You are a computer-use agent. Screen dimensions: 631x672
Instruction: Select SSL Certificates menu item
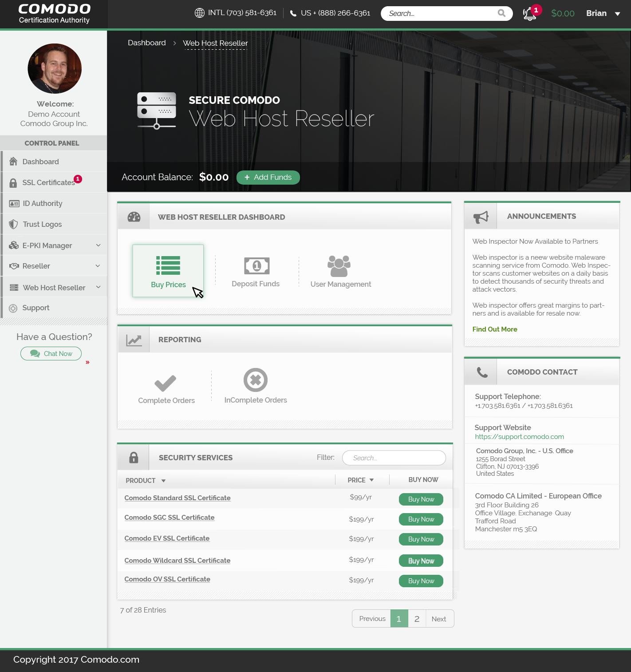click(54, 182)
